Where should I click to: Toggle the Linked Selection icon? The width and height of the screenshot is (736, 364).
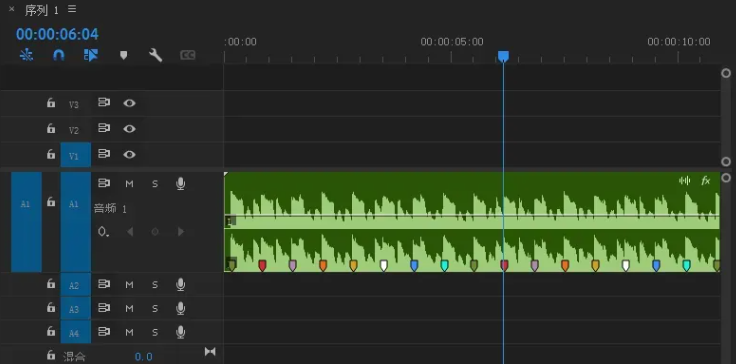coord(91,55)
